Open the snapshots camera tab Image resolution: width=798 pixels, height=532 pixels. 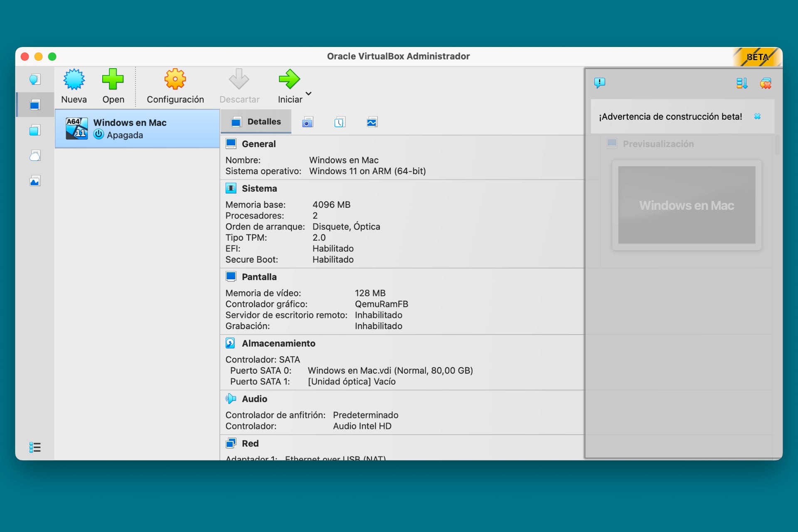(x=308, y=122)
